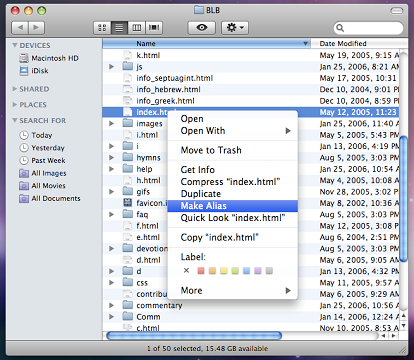The image size is (414, 360).
Task: Open the More submenu
Action: (x=233, y=290)
